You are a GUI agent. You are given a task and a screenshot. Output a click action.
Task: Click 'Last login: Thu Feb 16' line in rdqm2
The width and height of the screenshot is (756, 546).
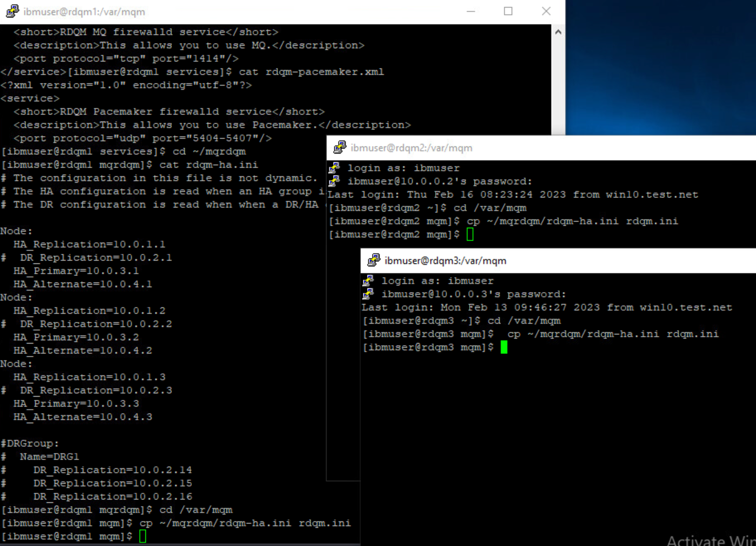click(x=513, y=194)
